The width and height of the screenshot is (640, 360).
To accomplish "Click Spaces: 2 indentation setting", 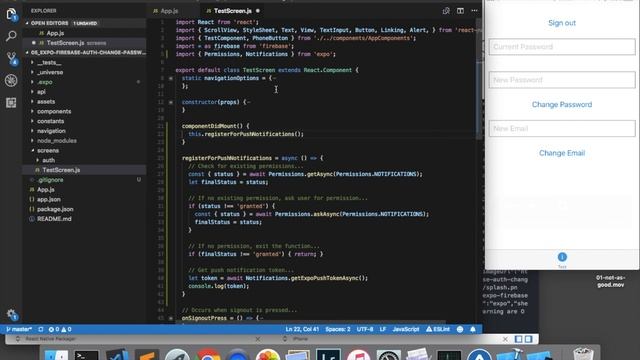I will pos(338,329).
